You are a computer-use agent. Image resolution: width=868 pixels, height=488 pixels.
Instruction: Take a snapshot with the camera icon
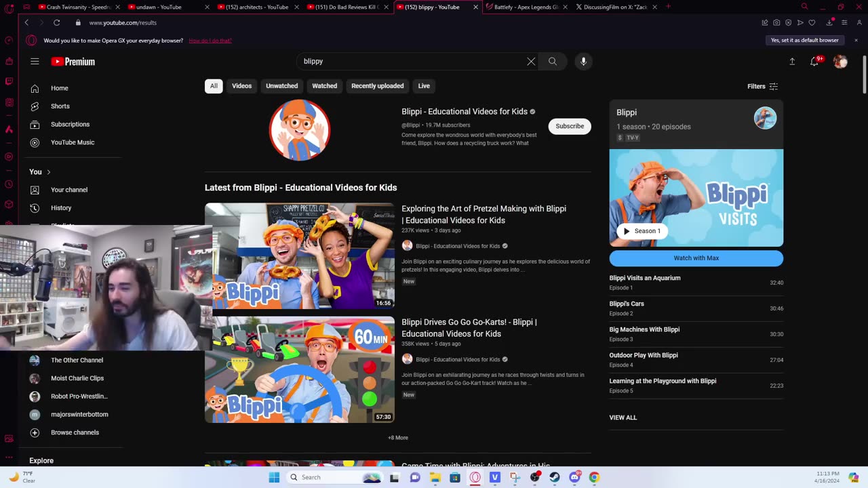776,22
